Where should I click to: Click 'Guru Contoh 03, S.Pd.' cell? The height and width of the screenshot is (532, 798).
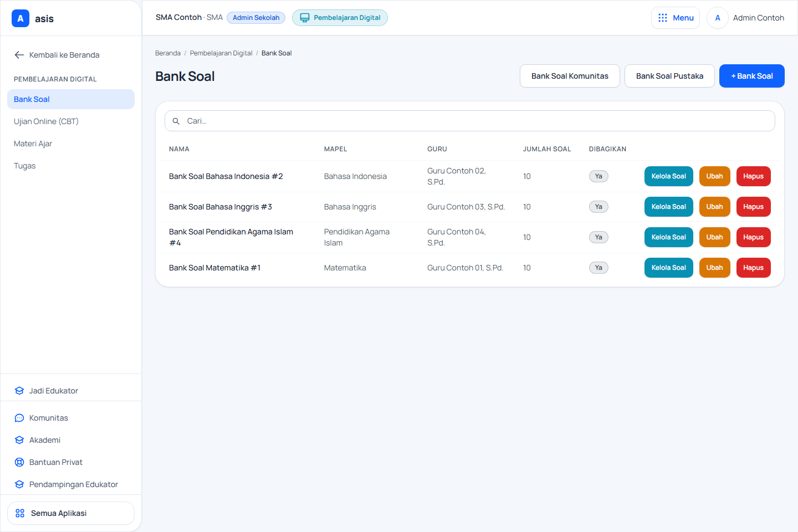(466, 207)
